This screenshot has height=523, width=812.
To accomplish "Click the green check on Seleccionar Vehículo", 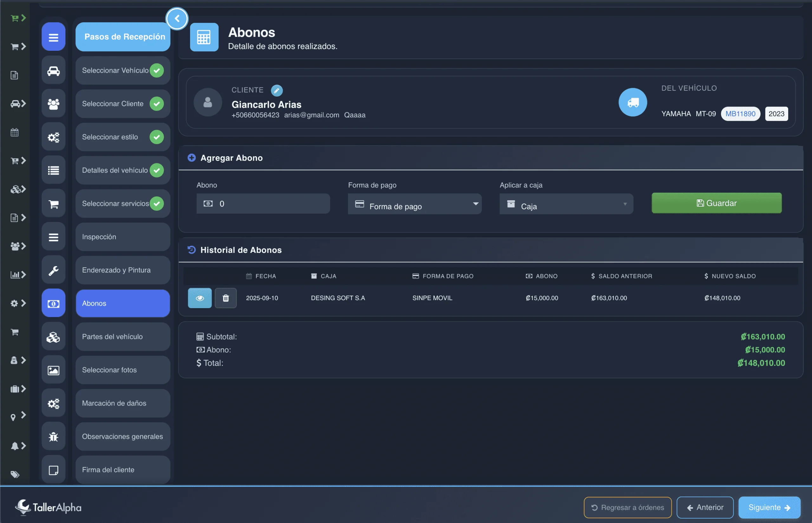I will [x=157, y=70].
